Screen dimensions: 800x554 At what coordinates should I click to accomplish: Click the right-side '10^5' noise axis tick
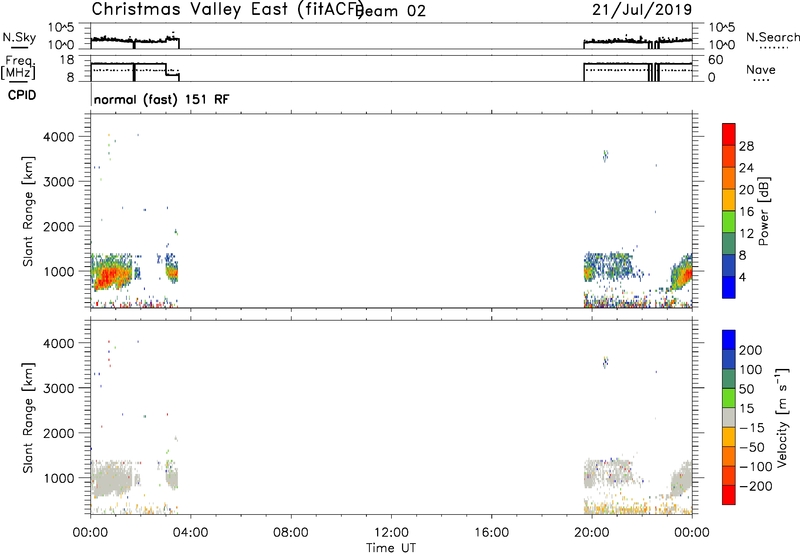click(721, 28)
